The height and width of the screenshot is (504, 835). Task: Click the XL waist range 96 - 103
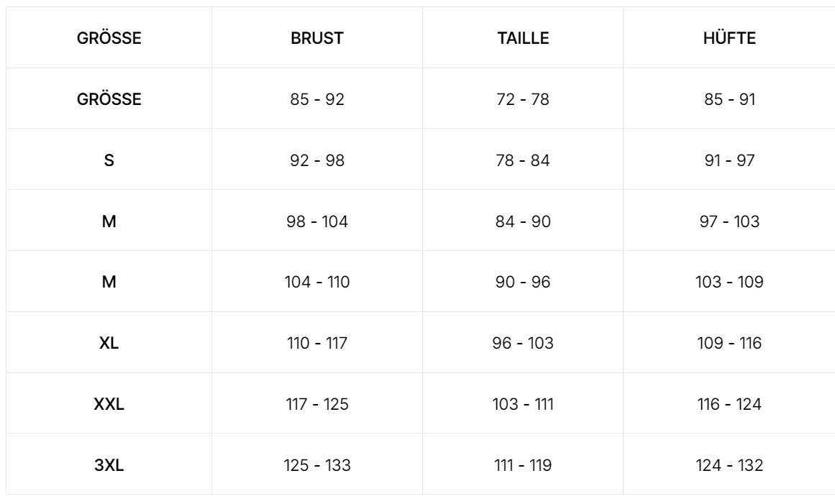(x=523, y=344)
